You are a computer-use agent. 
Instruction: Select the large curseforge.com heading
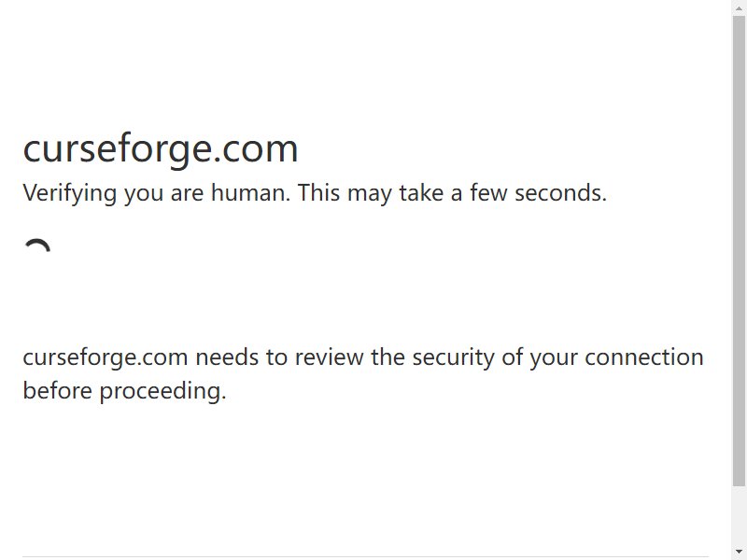point(161,149)
